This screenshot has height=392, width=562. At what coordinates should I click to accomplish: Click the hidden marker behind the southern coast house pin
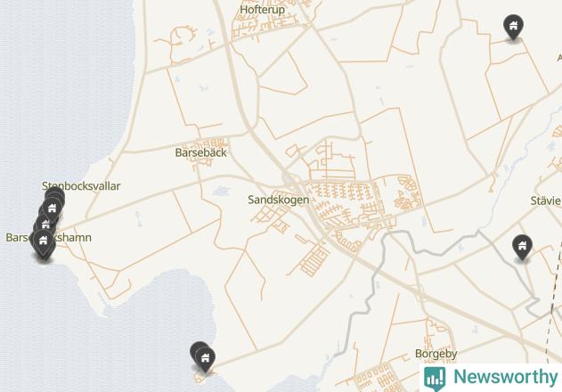(196, 348)
